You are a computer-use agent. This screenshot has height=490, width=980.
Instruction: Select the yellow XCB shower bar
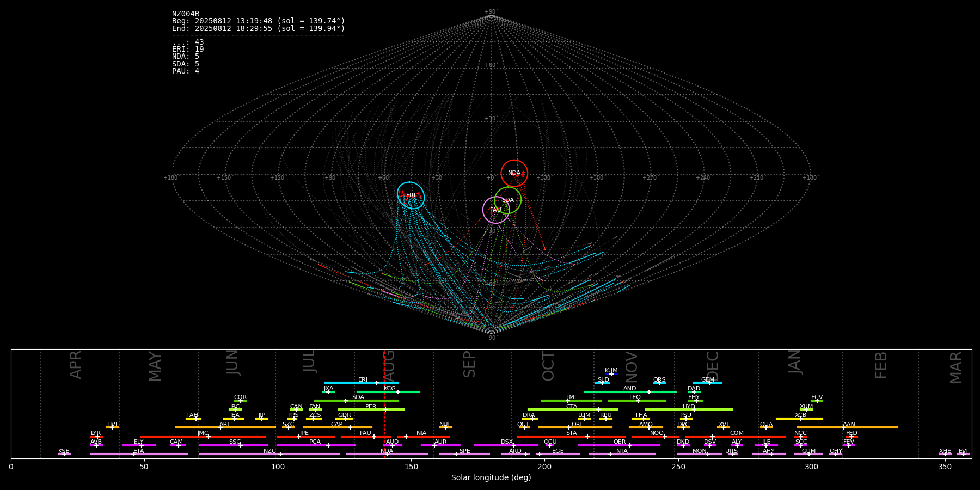pos(799,419)
